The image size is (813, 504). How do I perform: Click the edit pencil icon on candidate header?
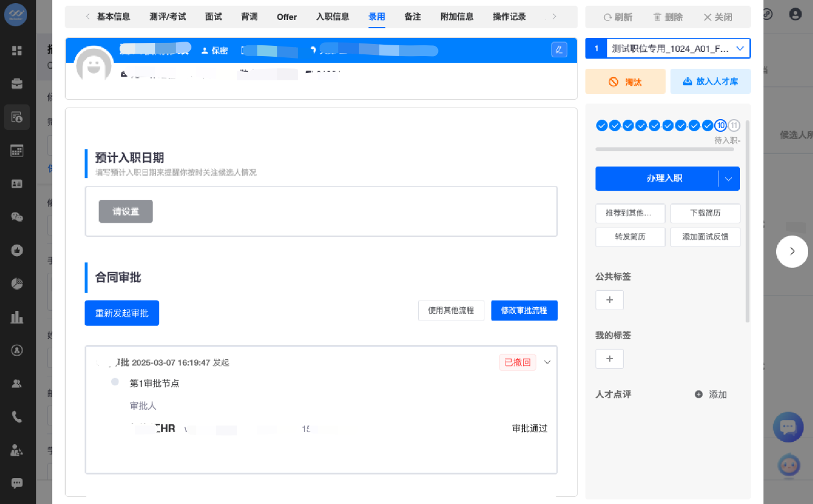(x=559, y=49)
